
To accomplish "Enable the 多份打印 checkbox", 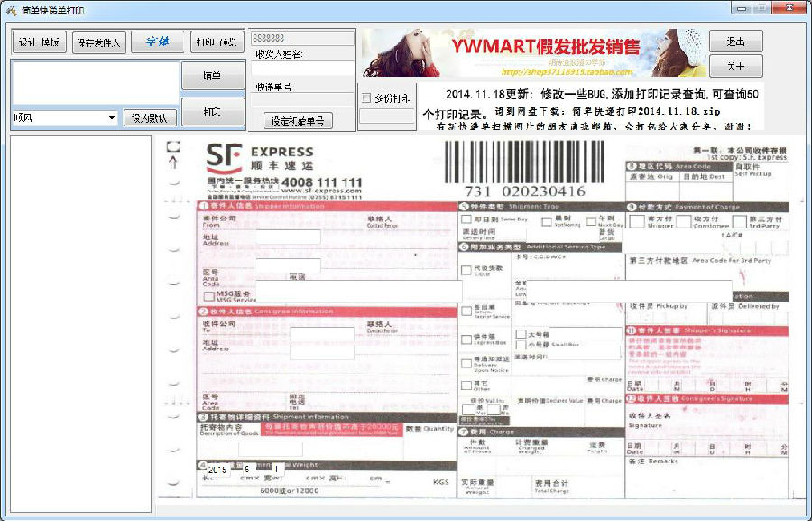I will tap(366, 98).
